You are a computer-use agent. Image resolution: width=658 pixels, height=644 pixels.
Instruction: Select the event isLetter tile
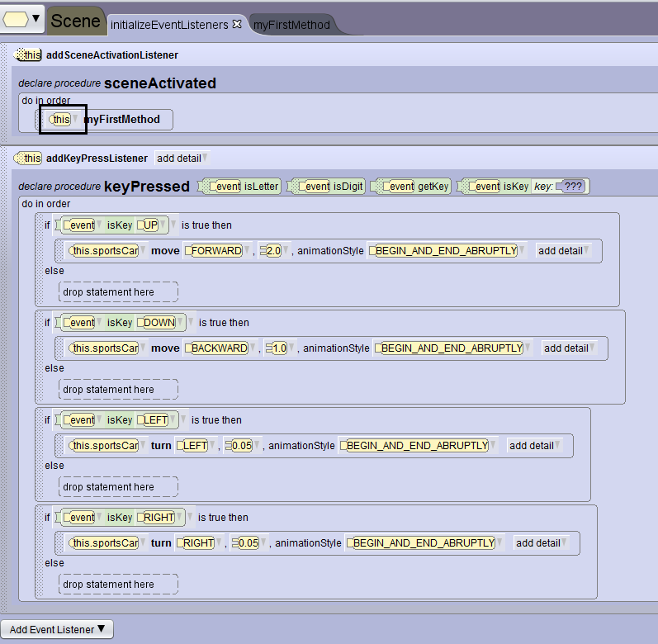(x=240, y=187)
